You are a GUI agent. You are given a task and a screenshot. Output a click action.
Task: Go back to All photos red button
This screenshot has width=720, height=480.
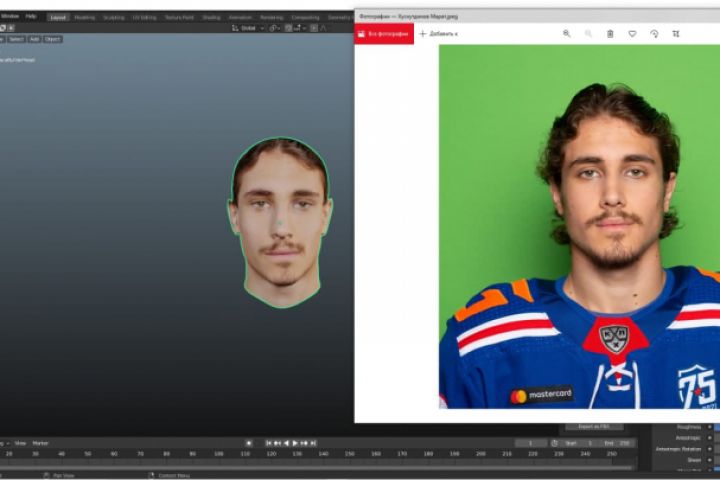click(x=384, y=34)
